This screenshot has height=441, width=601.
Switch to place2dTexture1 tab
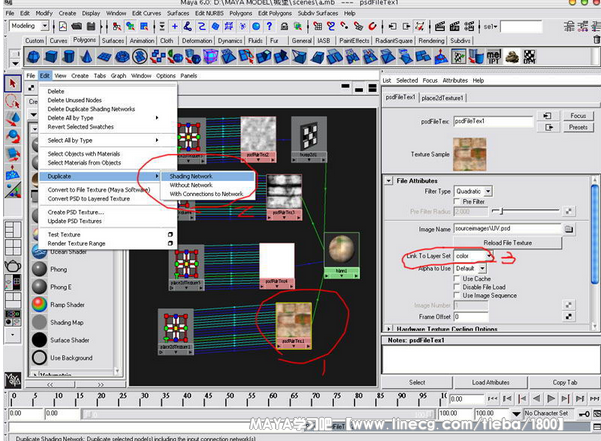pos(442,98)
